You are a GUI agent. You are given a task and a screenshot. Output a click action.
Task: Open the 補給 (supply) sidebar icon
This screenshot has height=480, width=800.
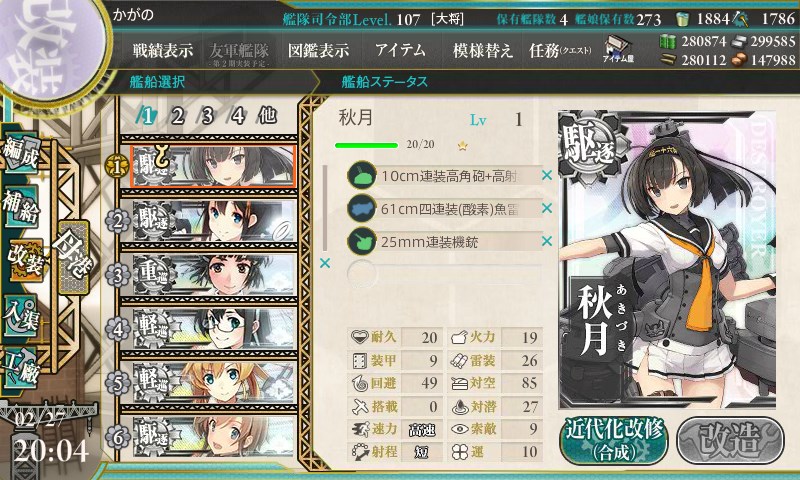21,206
